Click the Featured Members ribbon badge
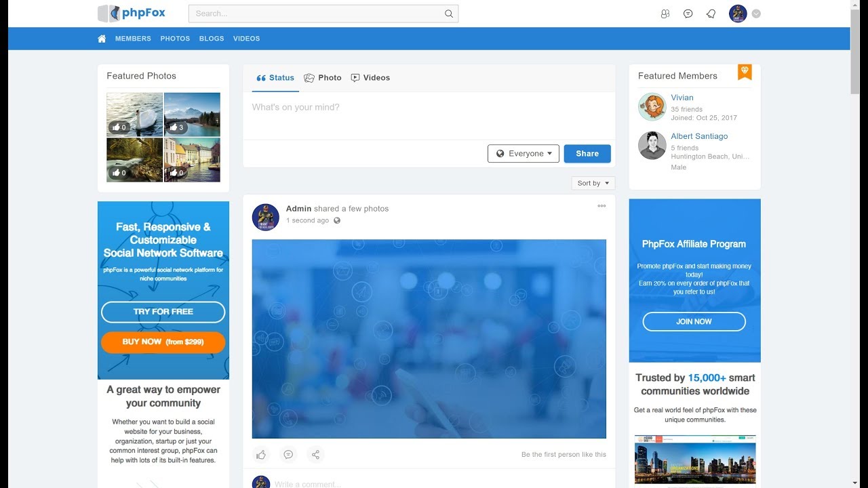868x488 pixels. pyautogui.click(x=745, y=72)
